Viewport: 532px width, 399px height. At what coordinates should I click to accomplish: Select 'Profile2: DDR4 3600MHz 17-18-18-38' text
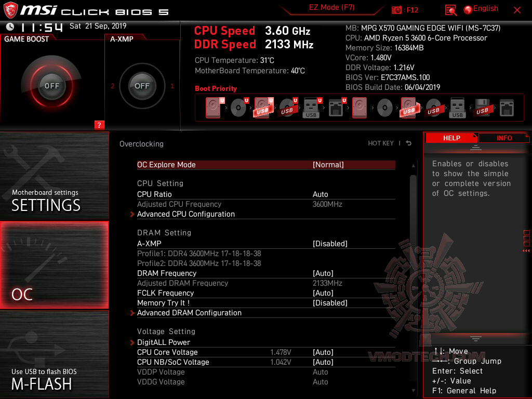pyautogui.click(x=199, y=263)
